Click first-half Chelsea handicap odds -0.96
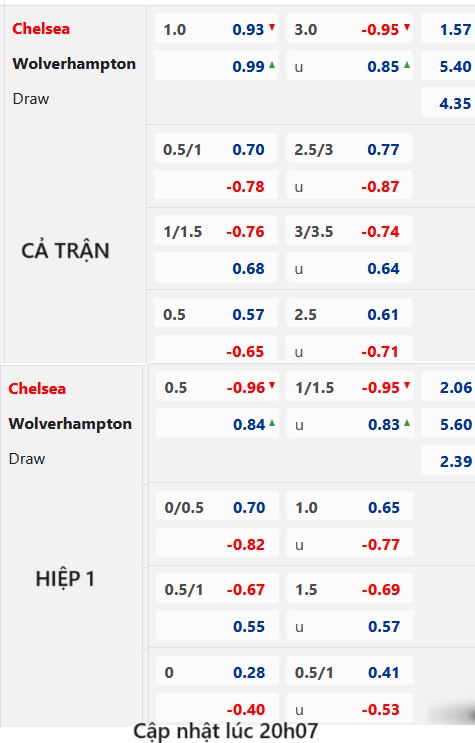 click(246, 388)
